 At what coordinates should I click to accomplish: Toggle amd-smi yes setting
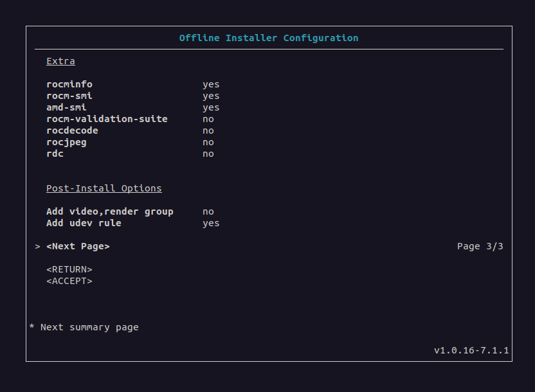coord(211,107)
